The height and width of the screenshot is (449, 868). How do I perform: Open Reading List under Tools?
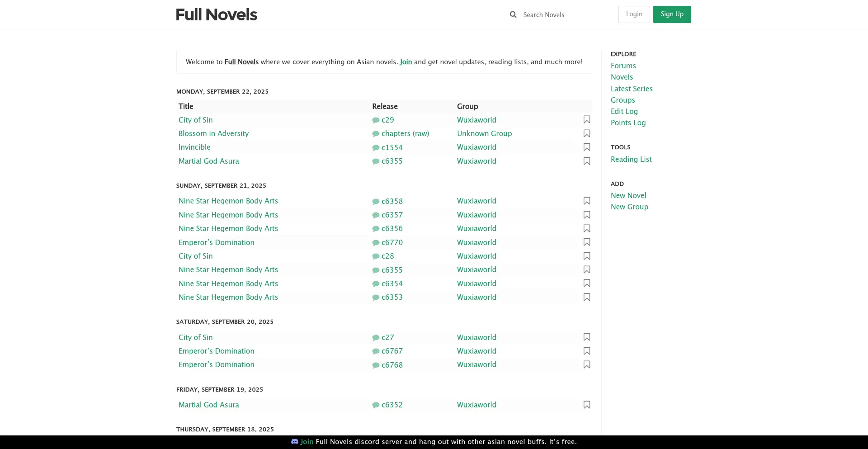pyautogui.click(x=631, y=159)
